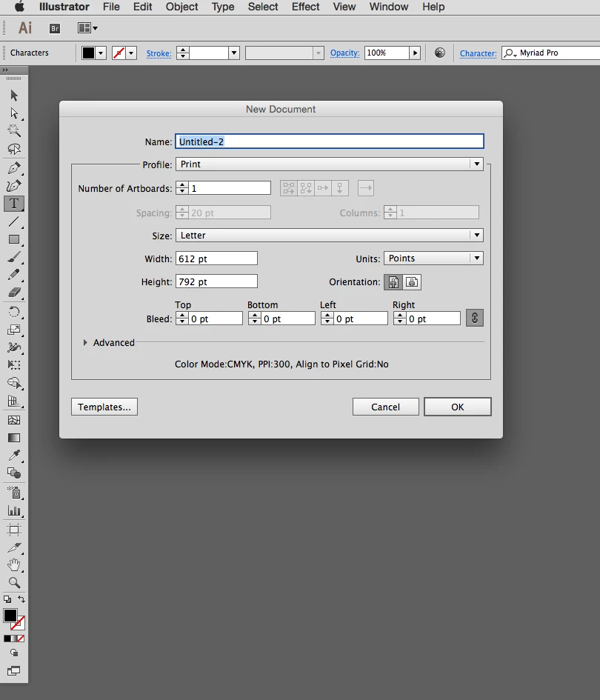Open the Opacity panel link
The height and width of the screenshot is (700, 600).
point(344,53)
